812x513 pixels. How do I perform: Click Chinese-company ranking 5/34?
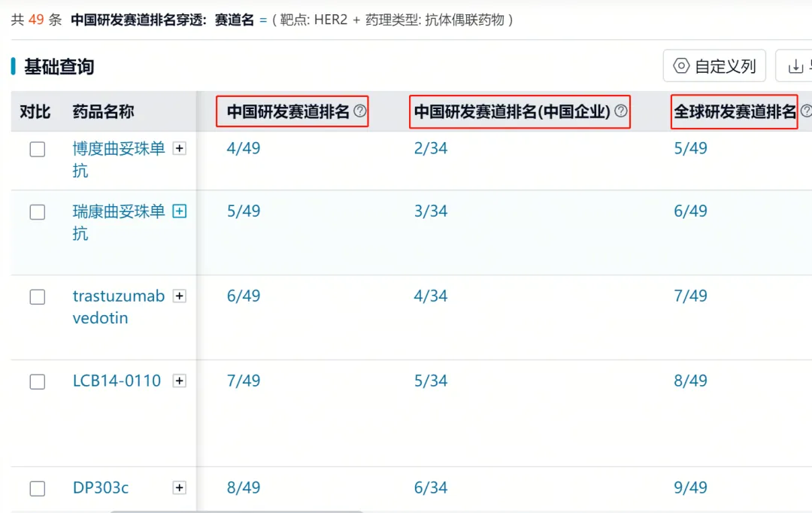click(431, 381)
